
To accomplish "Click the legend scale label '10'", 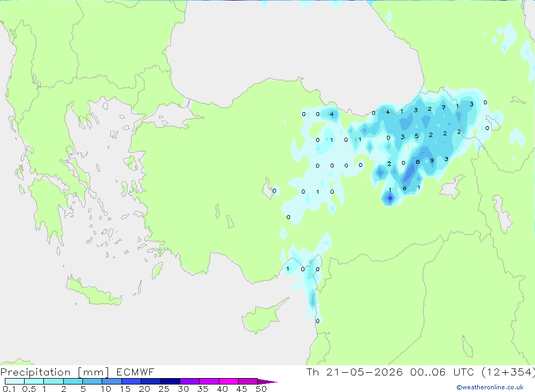I will tap(106, 389).
